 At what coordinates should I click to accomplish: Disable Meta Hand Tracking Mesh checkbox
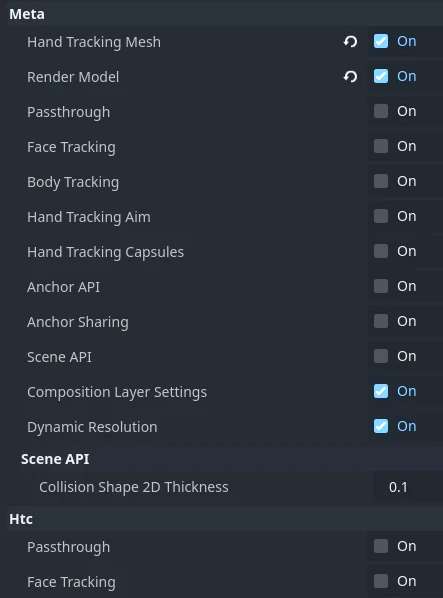tap(381, 41)
